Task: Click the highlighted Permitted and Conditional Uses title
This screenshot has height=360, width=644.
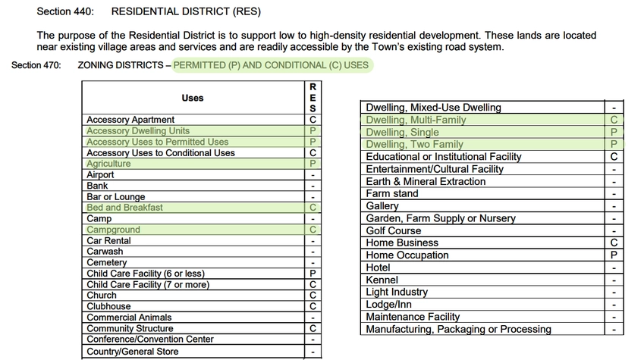Action: click(x=271, y=65)
